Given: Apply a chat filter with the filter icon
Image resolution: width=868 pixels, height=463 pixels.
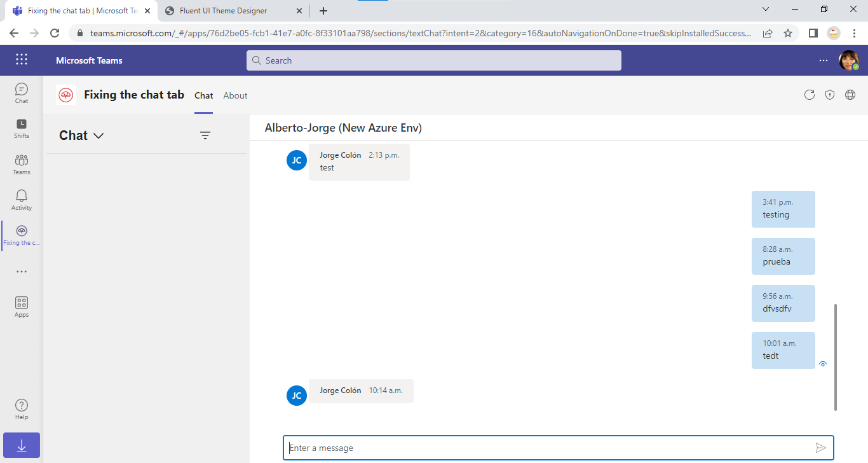Looking at the screenshot, I should tap(205, 135).
